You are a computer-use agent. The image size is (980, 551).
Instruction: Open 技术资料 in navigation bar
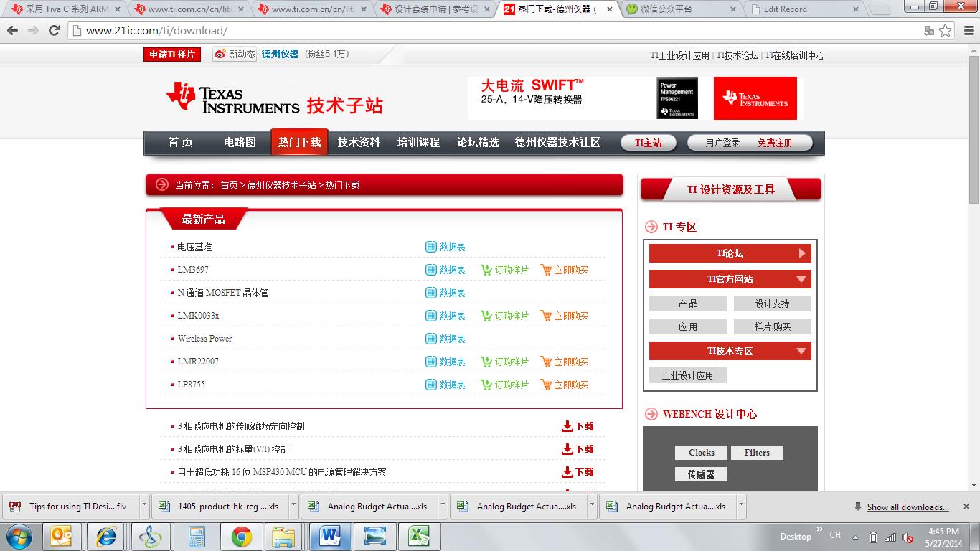coord(359,143)
